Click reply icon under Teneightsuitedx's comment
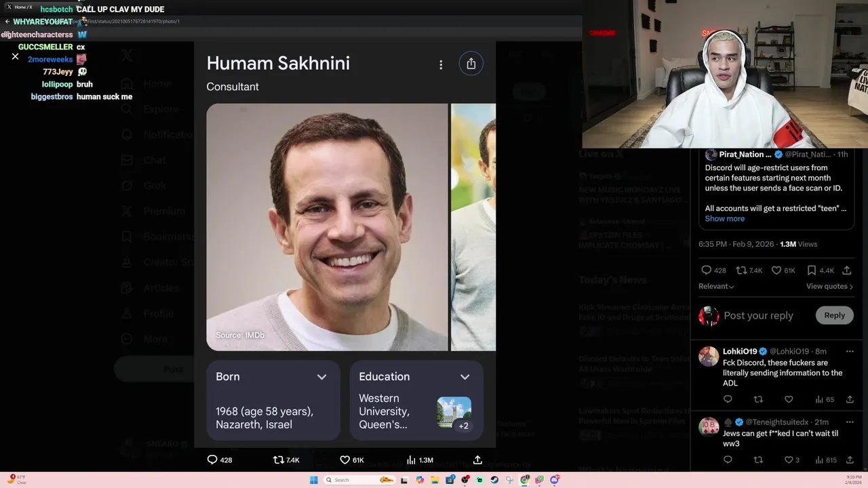Image resolution: width=868 pixels, height=488 pixels. 728,460
